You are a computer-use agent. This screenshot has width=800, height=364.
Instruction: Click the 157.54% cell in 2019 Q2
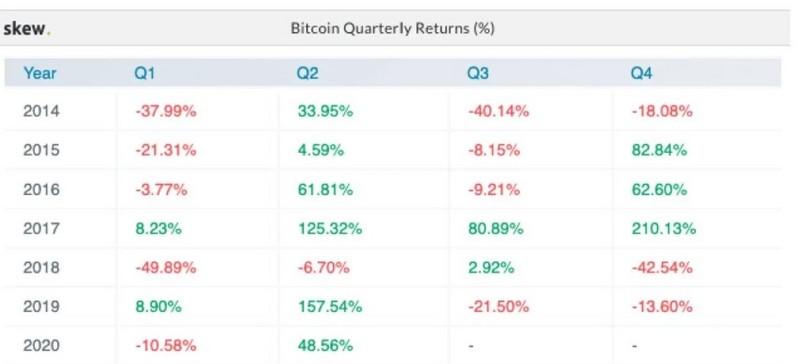coord(330,306)
